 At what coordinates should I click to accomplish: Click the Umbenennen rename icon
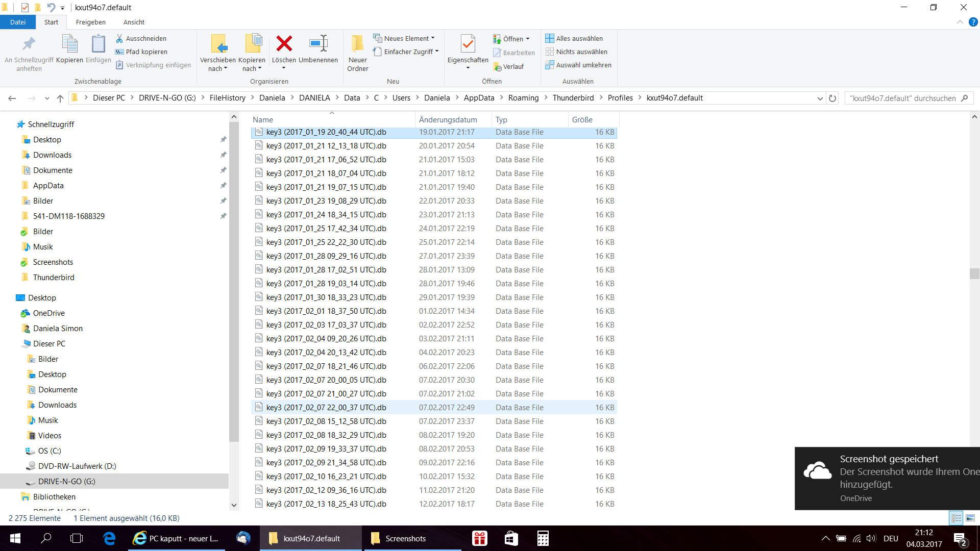318,44
